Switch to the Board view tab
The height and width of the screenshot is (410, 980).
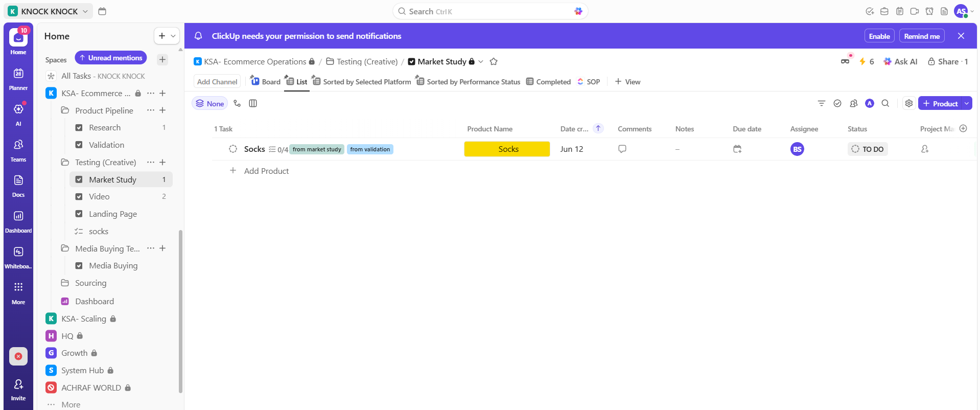coord(266,82)
